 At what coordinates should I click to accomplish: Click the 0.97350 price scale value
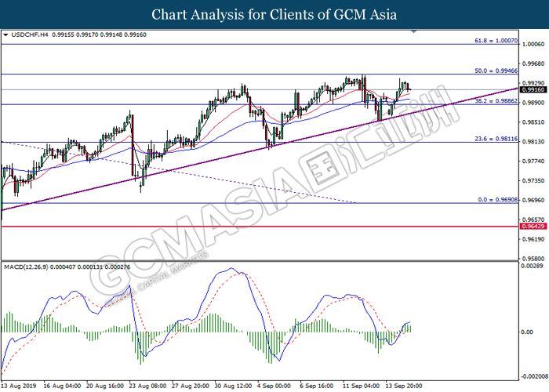[x=533, y=180]
